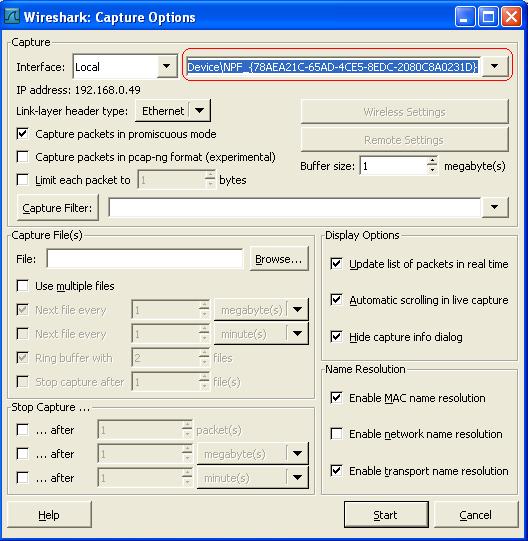This screenshot has width=528, height=541.
Task: Maximize the Capture Options window
Action: (488, 17)
